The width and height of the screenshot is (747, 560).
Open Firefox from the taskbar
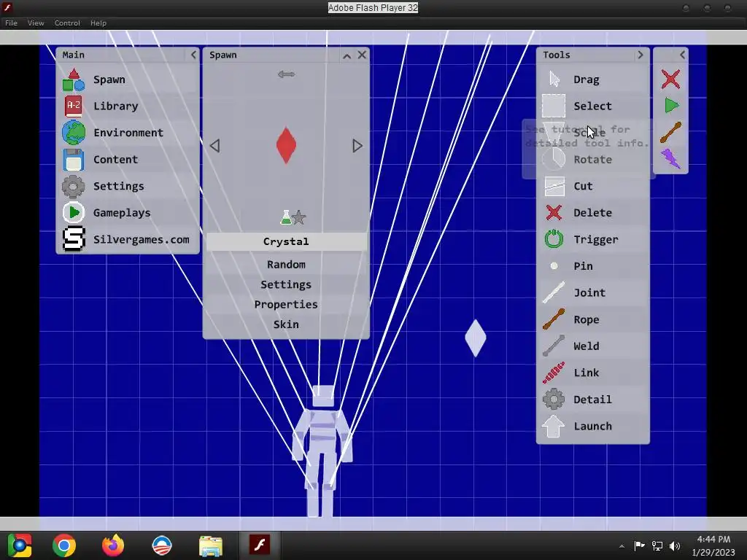(x=113, y=545)
